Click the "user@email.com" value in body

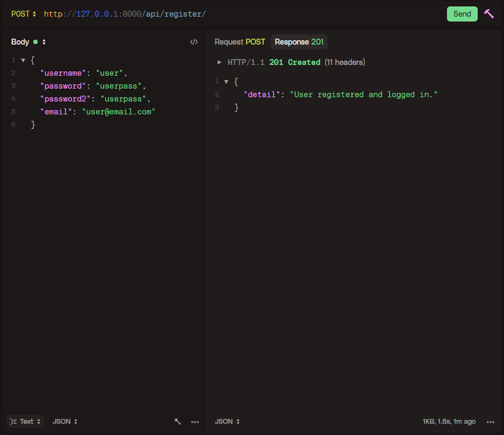[x=118, y=112]
